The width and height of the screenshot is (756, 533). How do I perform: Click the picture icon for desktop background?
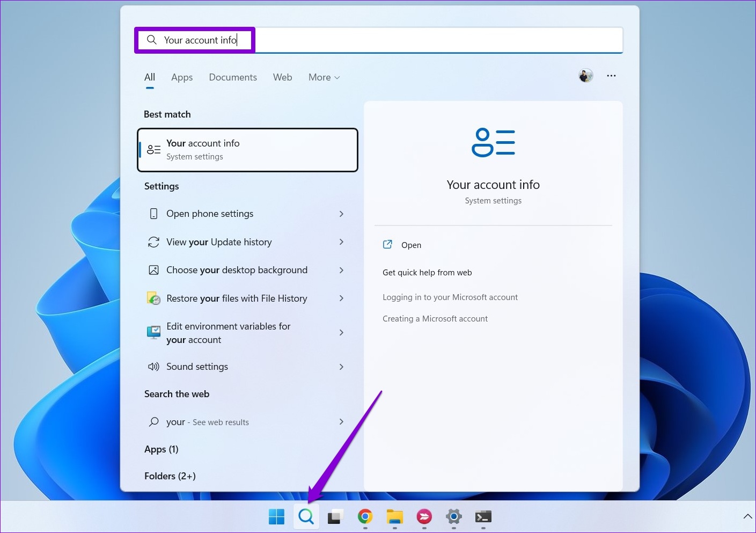click(153, 270)
